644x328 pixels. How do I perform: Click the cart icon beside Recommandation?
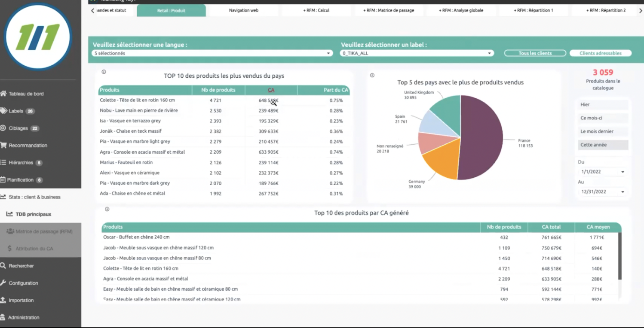(3, 145)
